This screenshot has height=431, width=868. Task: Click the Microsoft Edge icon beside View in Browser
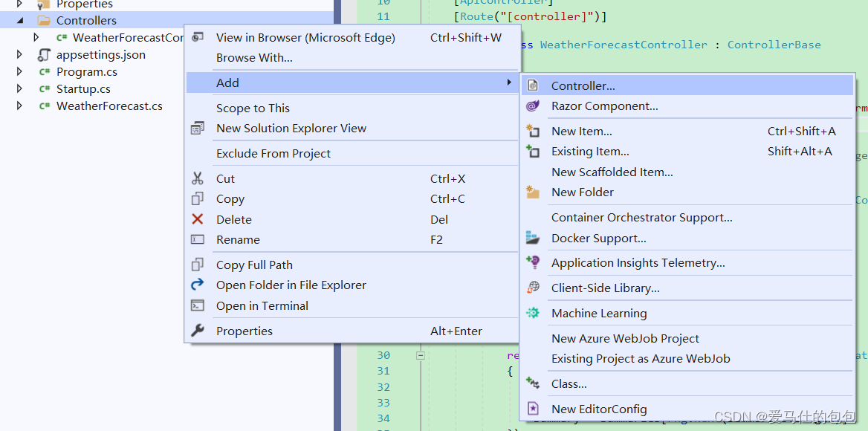tap(198, 36)
